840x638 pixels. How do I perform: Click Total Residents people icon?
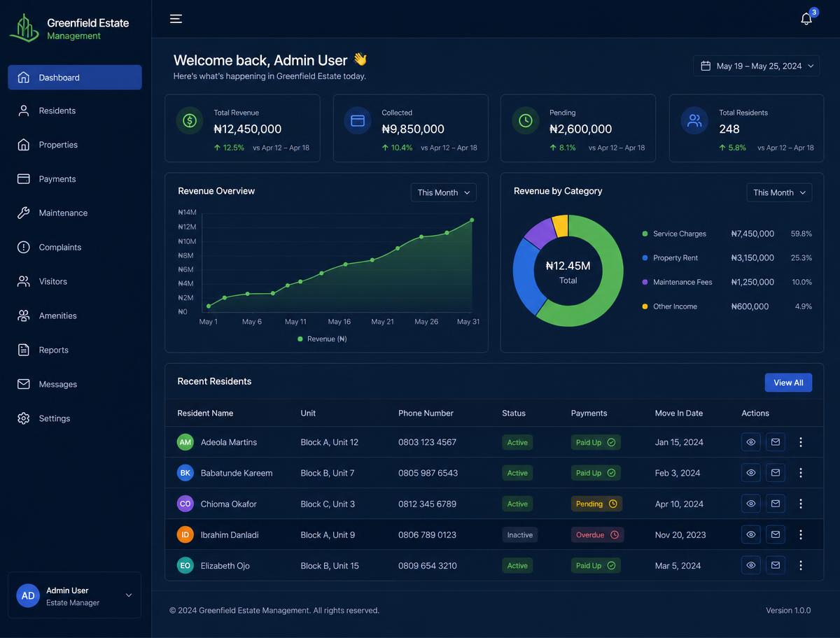pyautogui.click(x=694, y=120)
